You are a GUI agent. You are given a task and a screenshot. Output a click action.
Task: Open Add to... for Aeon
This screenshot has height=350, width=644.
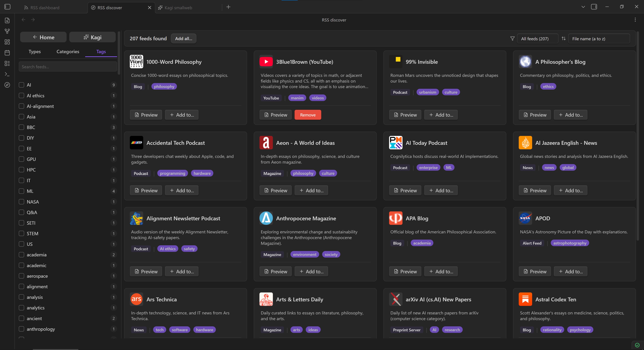pos(311,190)
